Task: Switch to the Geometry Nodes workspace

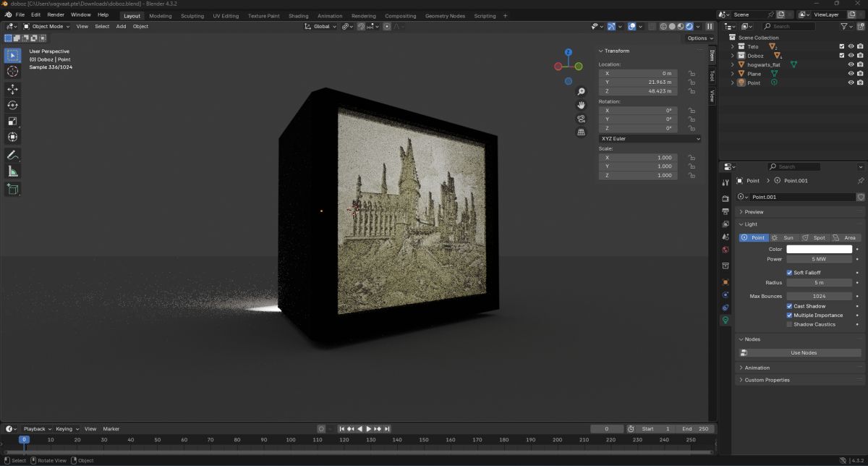Action: pos(445,16)
